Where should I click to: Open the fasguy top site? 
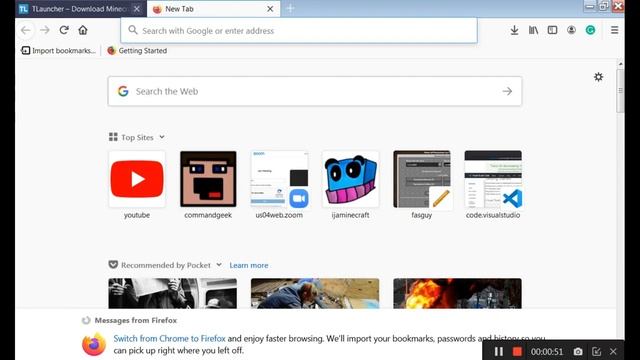pos(422,185)
